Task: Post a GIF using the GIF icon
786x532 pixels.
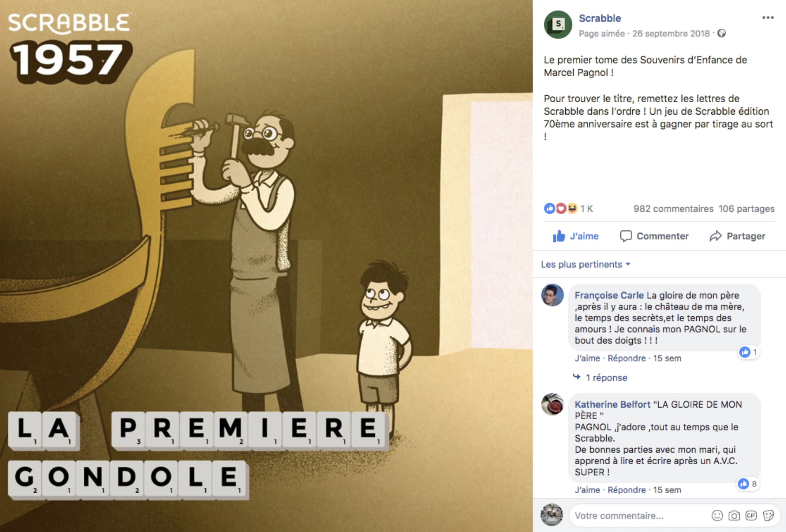Action: coord(751,516)
